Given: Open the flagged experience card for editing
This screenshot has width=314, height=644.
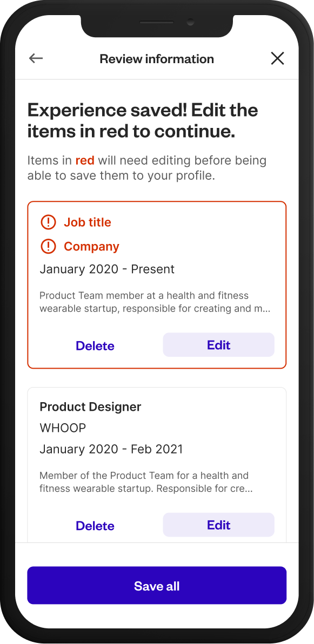Looking at the screenshot, I should [157, 284].
